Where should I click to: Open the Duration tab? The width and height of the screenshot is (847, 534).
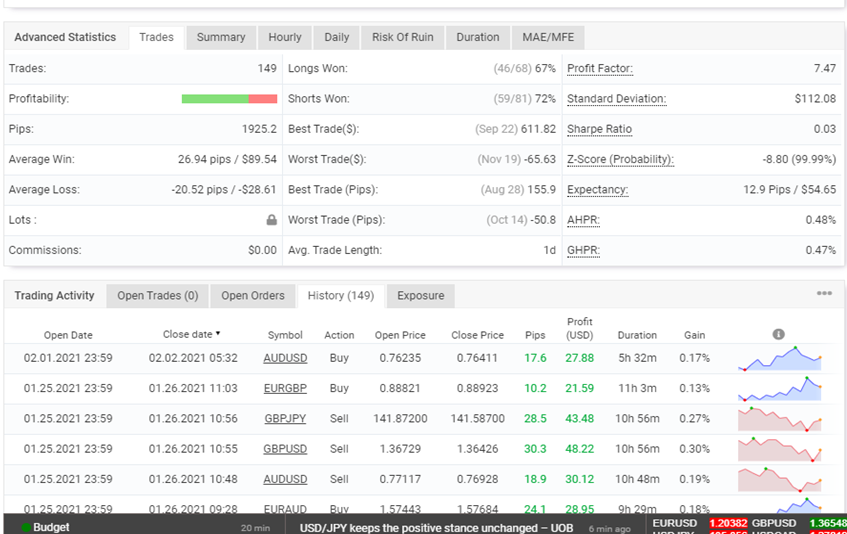tap(478, 37)
